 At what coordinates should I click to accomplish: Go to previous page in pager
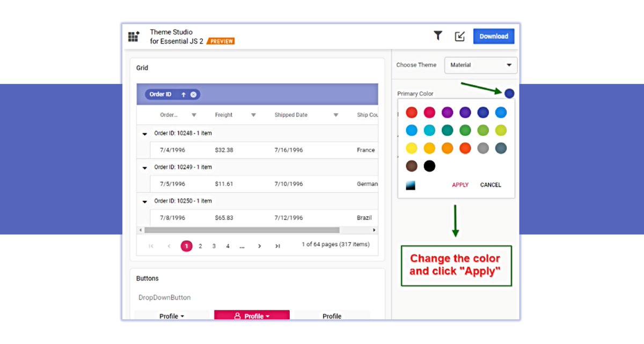click(x=169, y=246)
